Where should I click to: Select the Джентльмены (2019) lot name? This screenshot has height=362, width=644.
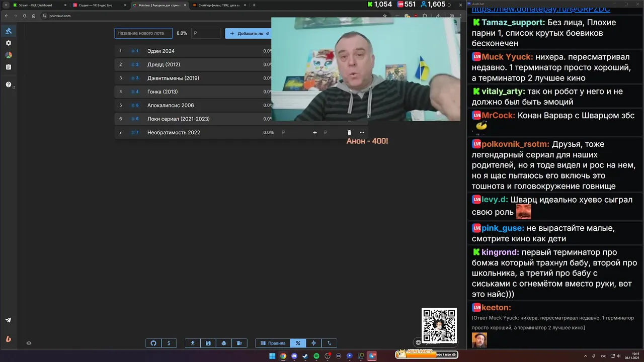click(x=173, y=78)
